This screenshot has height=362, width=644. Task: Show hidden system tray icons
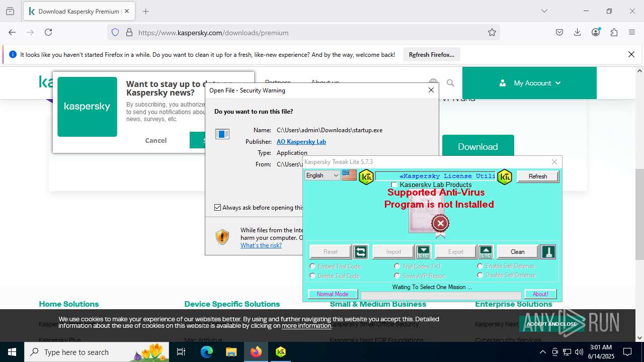click(x=542, y=352)
